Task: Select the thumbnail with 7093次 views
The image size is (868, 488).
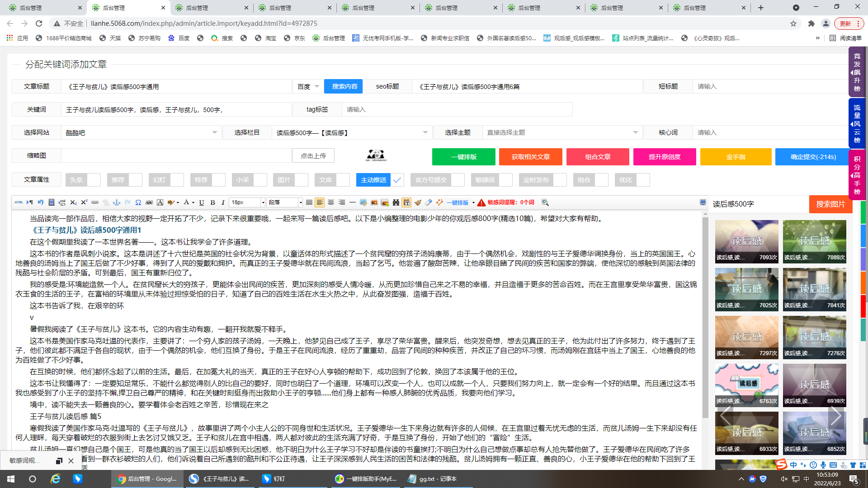Action: click(x=746, y=241)
